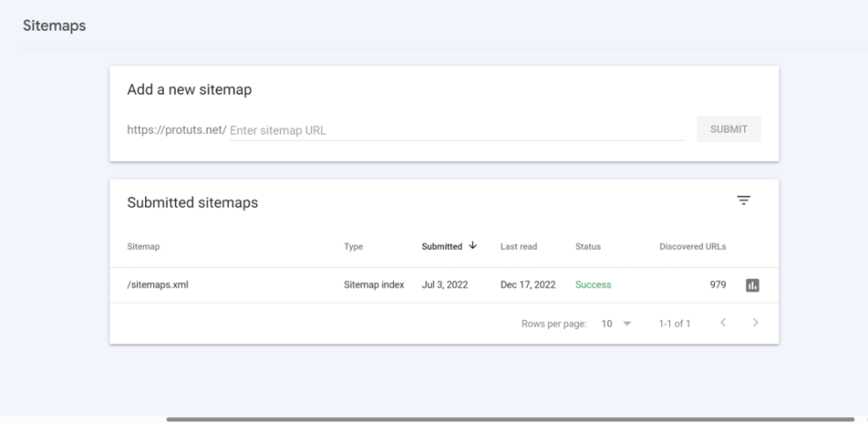
Task: Open the submitted sitemaps filter icon
Action: click(x=743, y=201)
